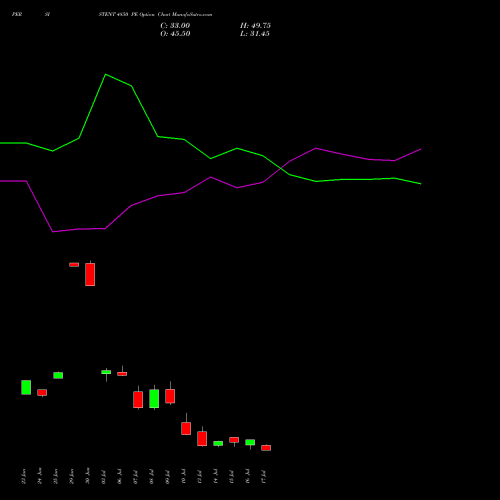Click the open value O: 45.50
The width and height of the screenshot is (500, 500).
click(x=175, y=34)
